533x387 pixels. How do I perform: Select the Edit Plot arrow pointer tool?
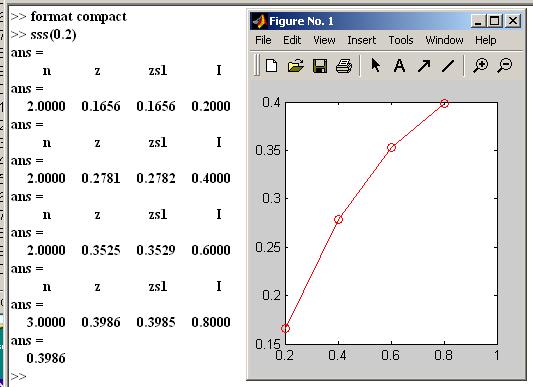coord(375,65)
